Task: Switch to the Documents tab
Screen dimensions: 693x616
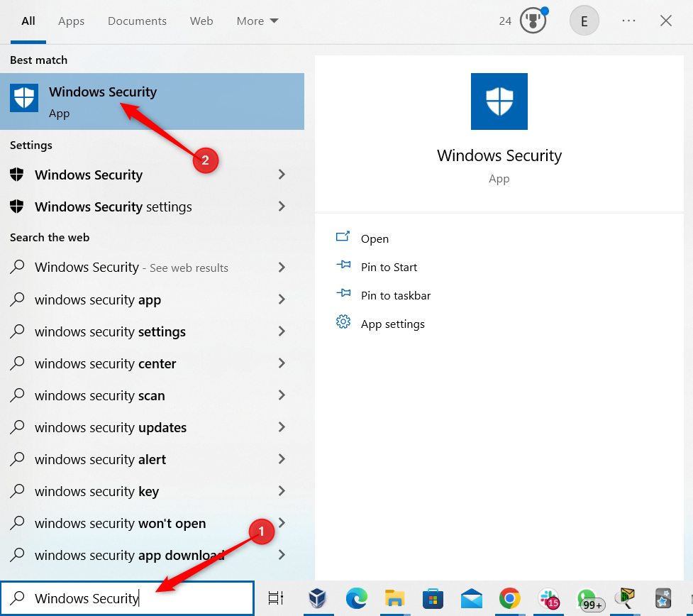Action: click(x=137, y=21)
